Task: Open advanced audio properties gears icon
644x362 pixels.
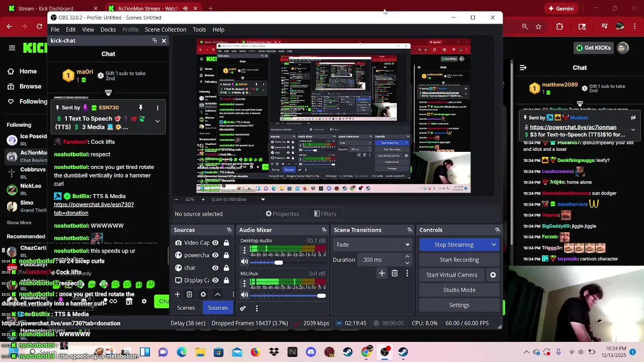Action: coord(243,308)
